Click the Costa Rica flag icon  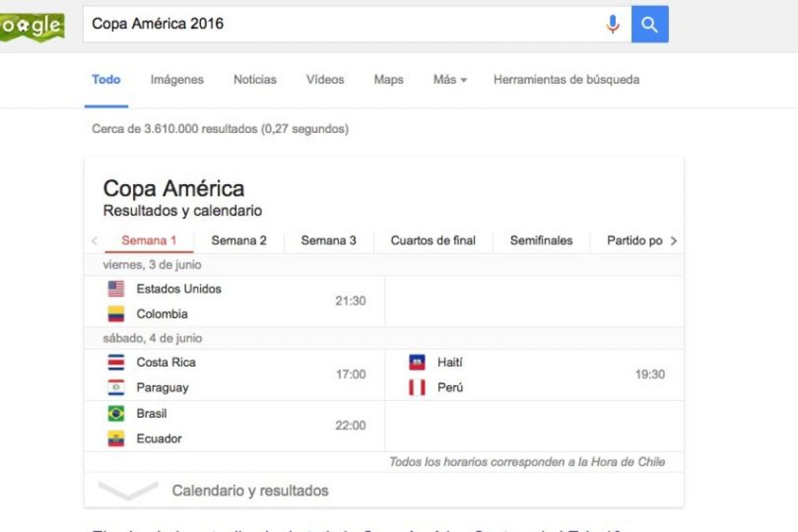(116, 362)
